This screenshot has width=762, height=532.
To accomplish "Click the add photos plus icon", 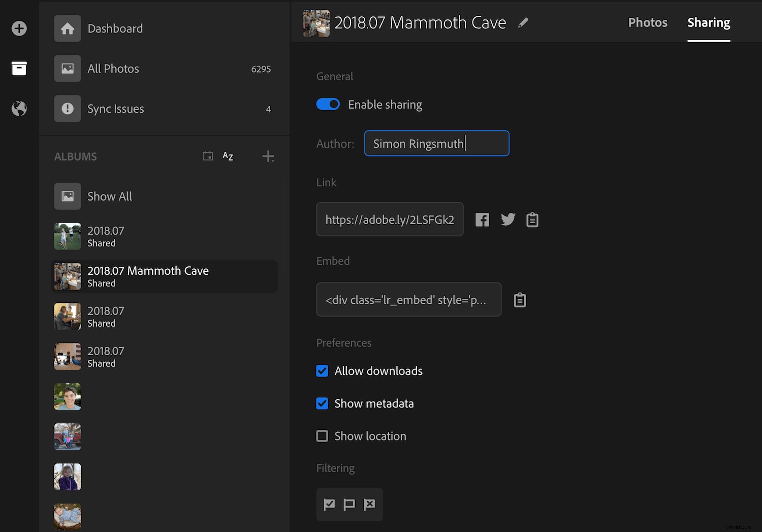I will pyautogui.click(x=19, y=28).
